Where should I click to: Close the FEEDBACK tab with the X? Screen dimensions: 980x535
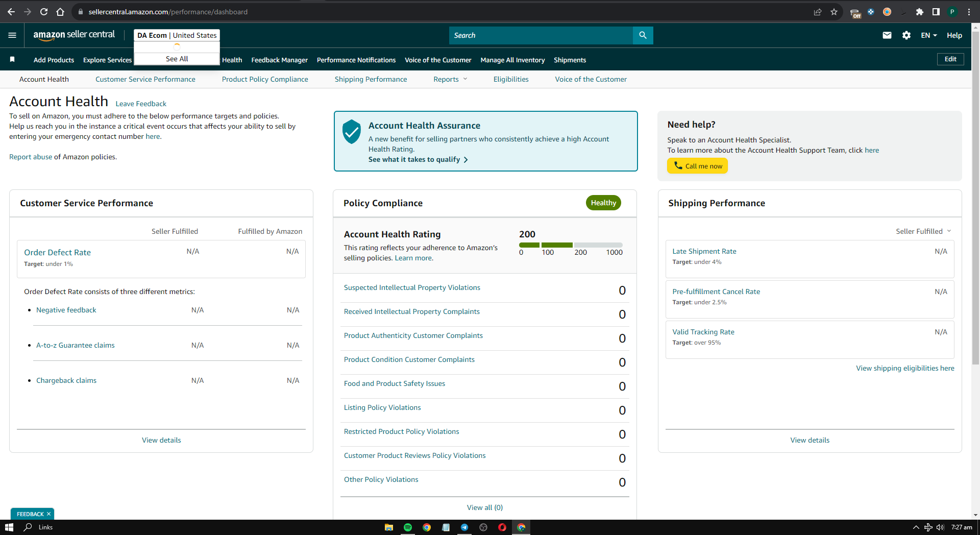48,514
